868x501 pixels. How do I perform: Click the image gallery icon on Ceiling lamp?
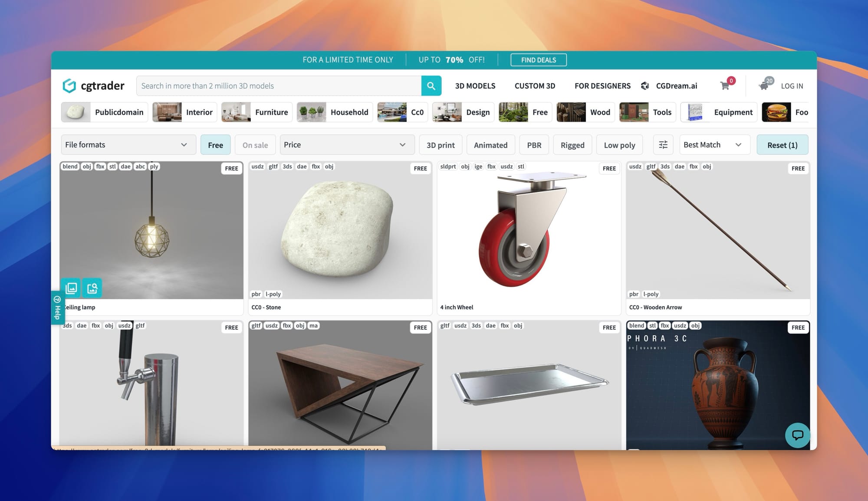pyautogui.click(x=71, y=288)
